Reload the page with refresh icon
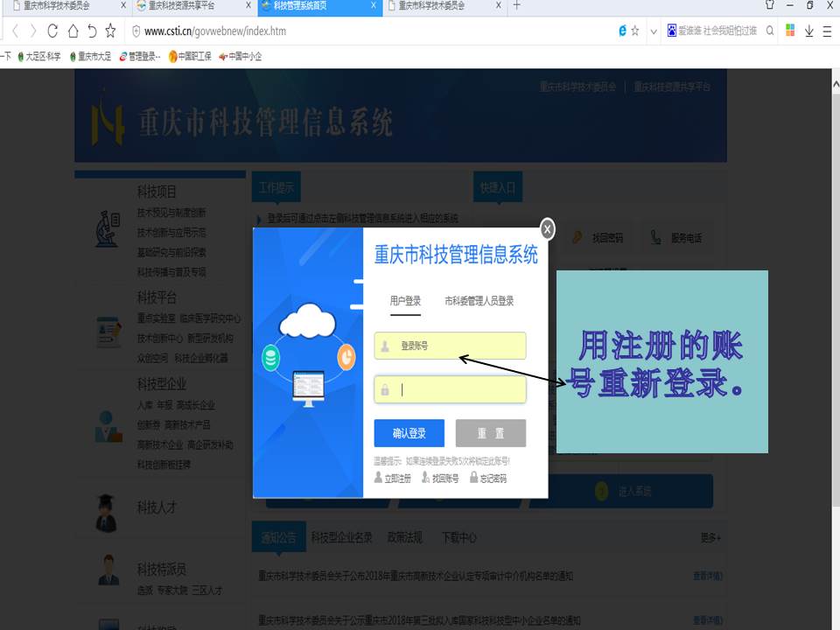This screenshot has height=630, width=840. [52, 31]
